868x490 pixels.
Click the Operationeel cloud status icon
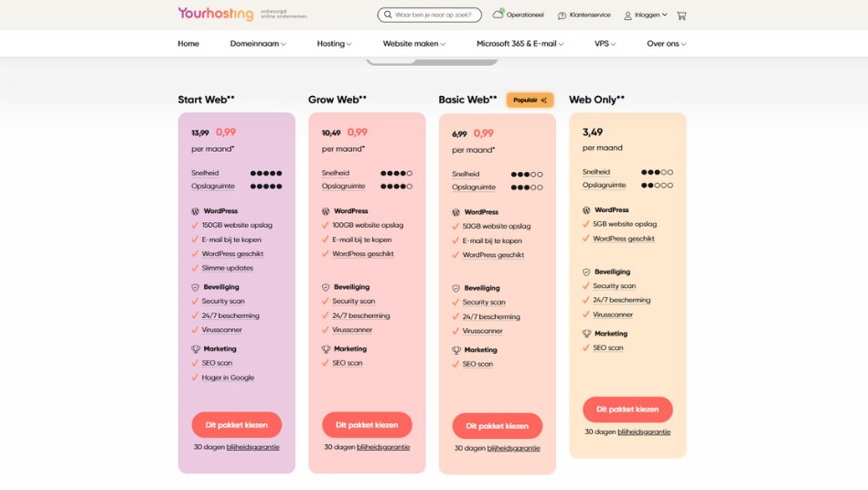coord(498,15)
